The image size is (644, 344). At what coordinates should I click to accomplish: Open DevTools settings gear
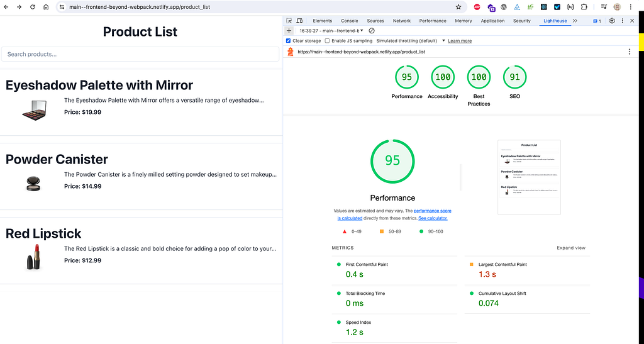(612, 21)
